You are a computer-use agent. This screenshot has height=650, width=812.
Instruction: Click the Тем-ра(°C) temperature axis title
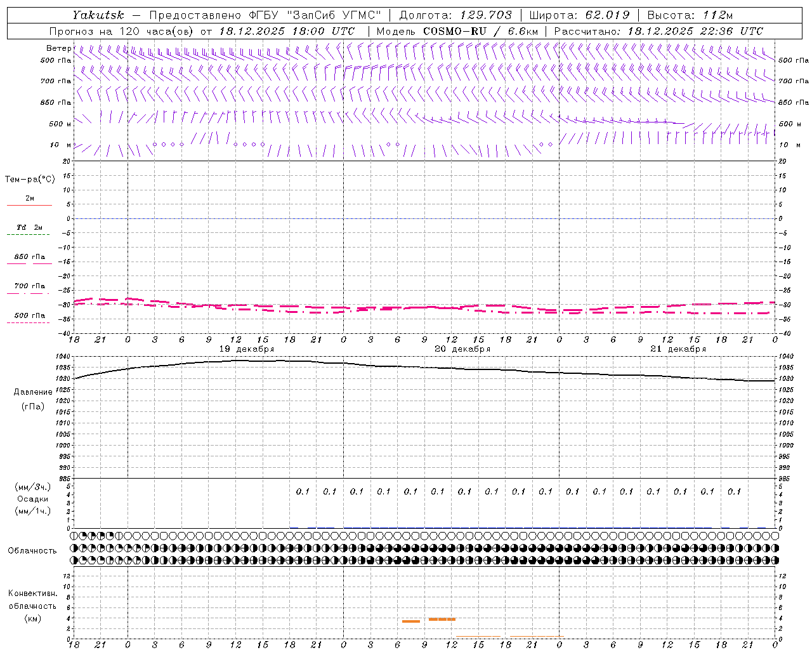[x=30, y=180]
